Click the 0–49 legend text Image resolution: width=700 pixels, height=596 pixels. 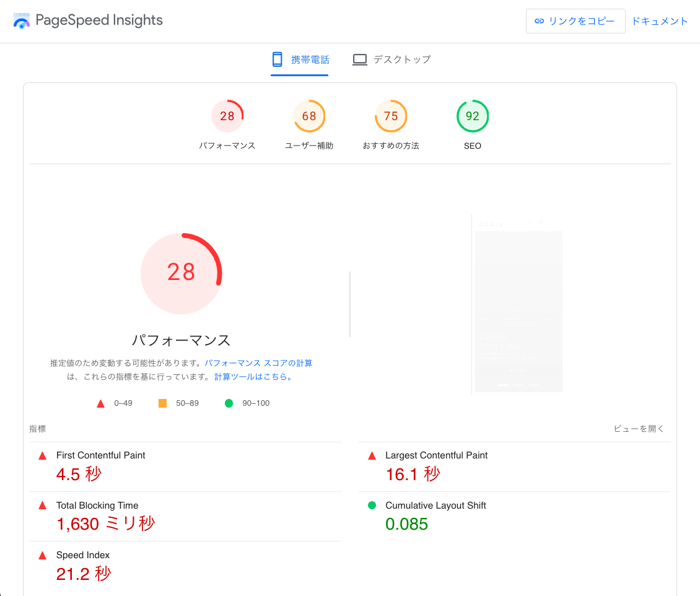click(123, 403)
